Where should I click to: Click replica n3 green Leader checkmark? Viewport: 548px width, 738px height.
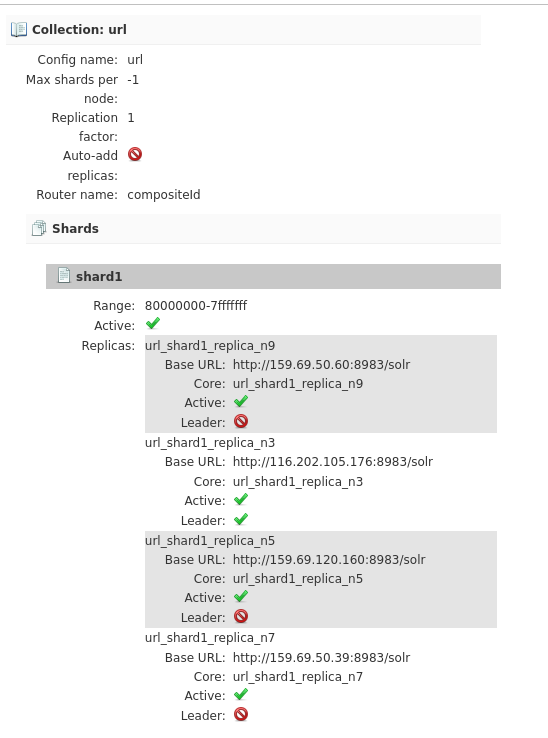click(241, 519)
